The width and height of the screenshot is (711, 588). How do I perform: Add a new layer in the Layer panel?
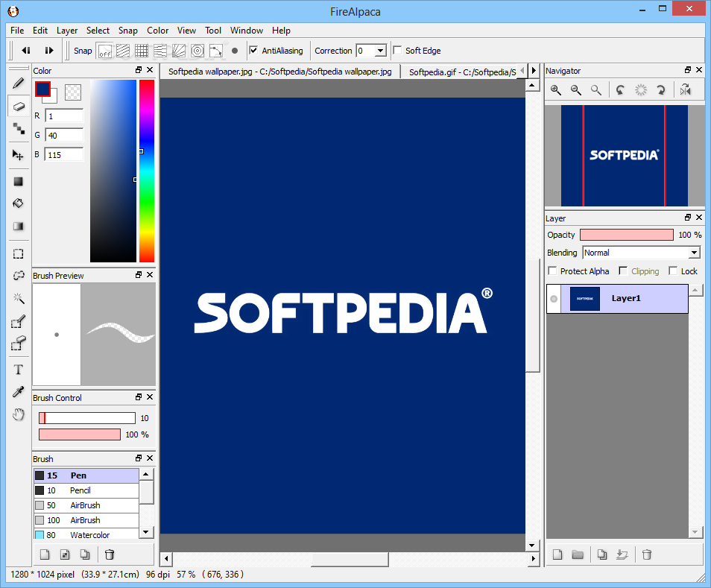557,554
